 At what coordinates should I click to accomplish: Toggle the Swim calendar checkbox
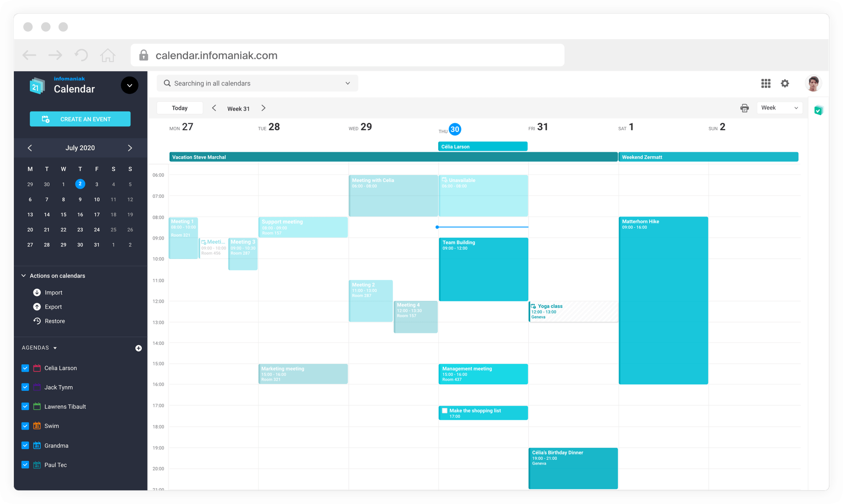click(25, 426)
